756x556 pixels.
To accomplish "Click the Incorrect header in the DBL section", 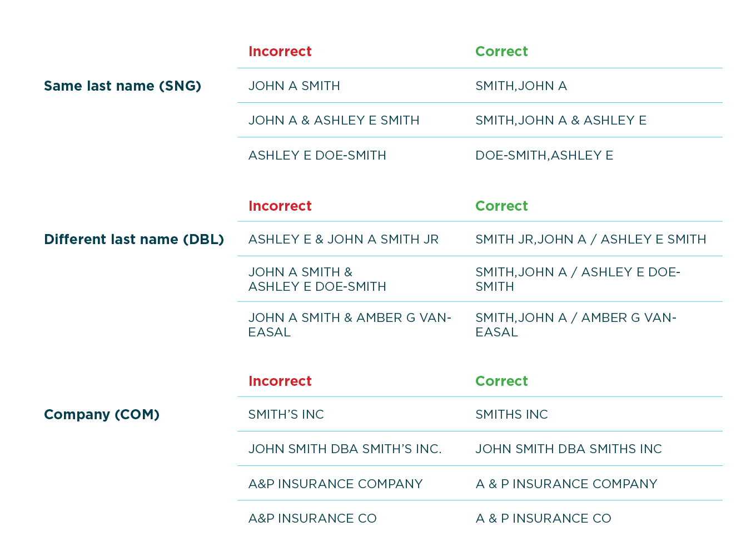I will (280, 206).
